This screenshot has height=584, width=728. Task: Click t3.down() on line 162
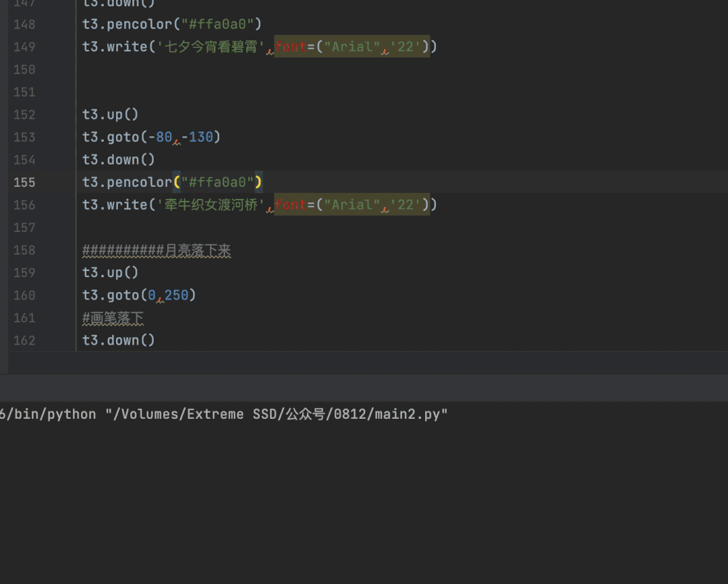(x=118, y=341)
